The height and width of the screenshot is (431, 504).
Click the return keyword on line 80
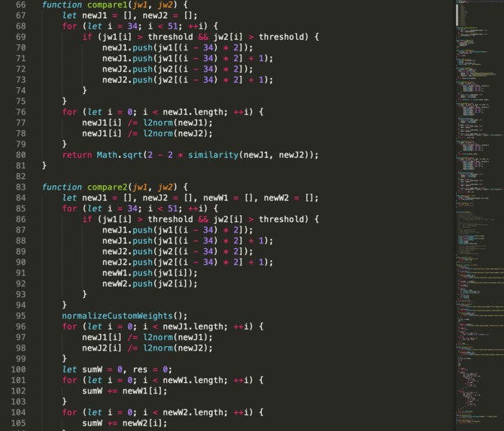[x=77, y=155]
